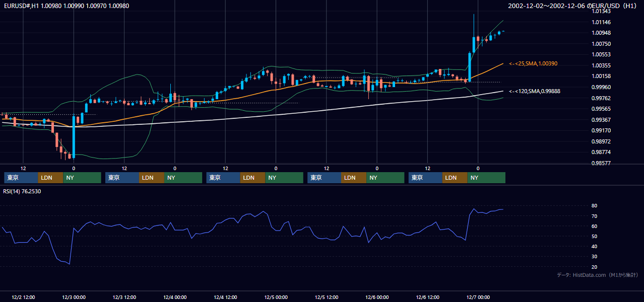The image size is (644, 302).
Task: Click the 12/6 00:00 date label
Action: [377, 297]
